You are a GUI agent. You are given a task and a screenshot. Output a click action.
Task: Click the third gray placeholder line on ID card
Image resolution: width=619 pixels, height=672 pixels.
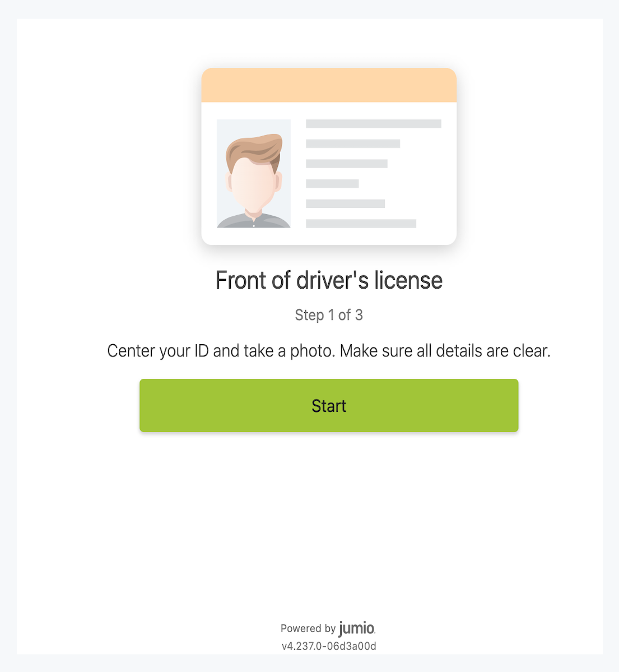[x=346, y=164]
